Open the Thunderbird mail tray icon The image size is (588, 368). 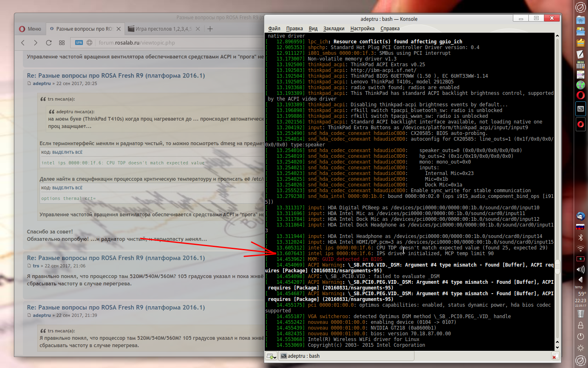point(580,216)
